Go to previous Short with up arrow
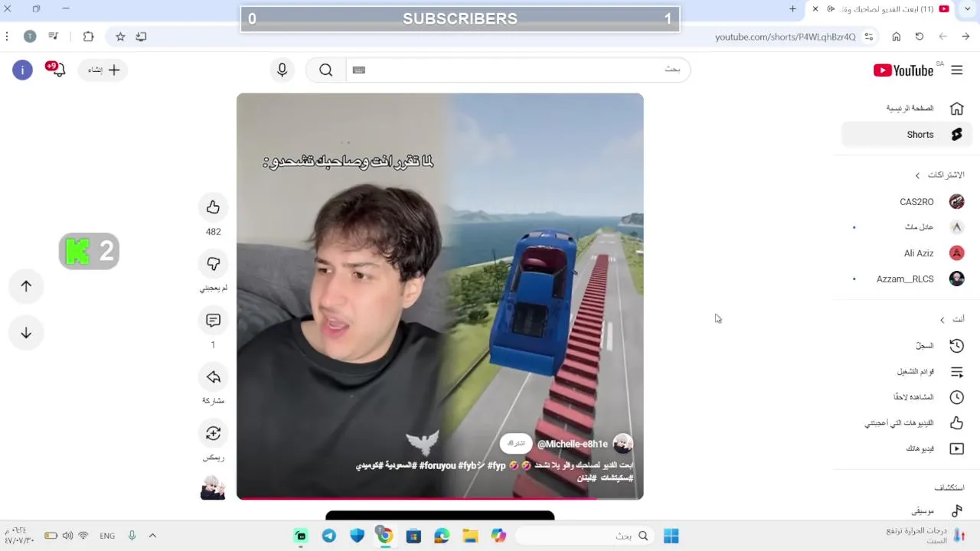Image resolution: width=980 pixels, height=551 pixels. pos(26,286)
